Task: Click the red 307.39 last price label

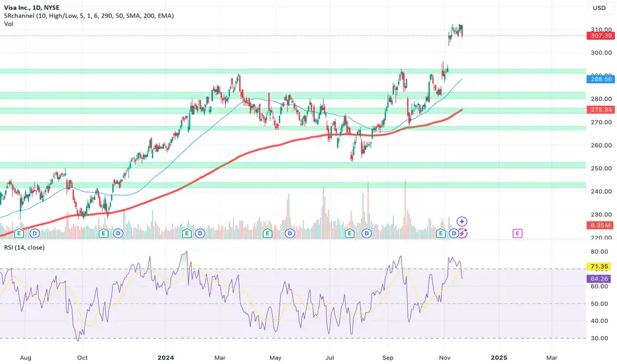Action: [600, 36]
